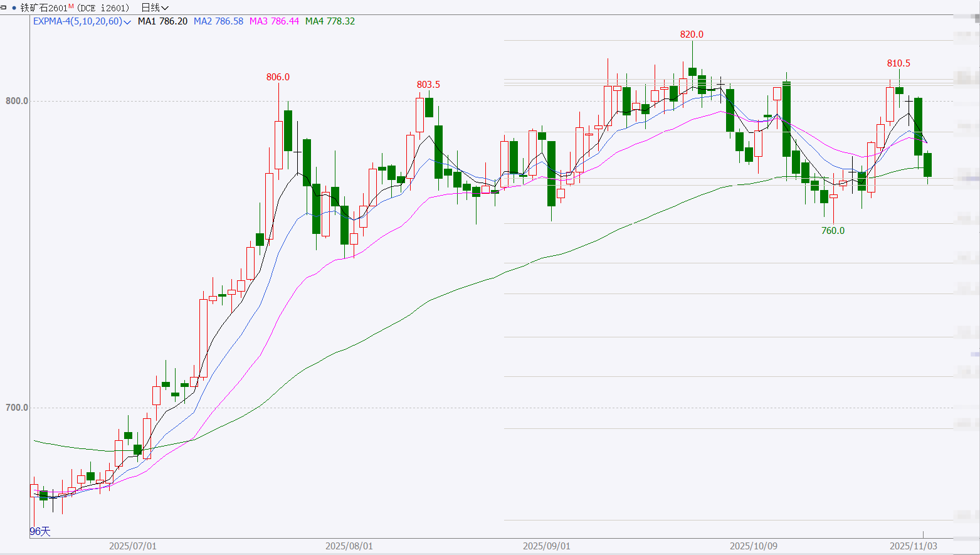Click the 806.0 peak price label
This screenshot has width=980, height=555.
pyautogui.click(x=278, y=77)
